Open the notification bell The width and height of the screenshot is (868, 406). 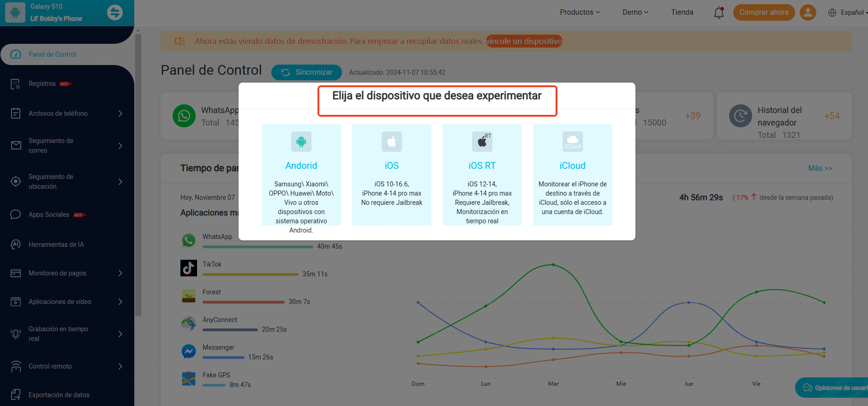719,12
